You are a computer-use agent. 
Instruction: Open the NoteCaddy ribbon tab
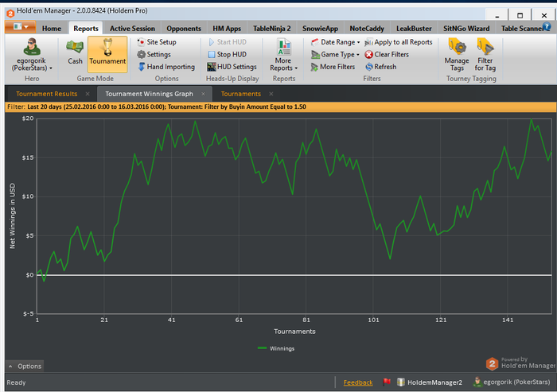coord(367,29)
